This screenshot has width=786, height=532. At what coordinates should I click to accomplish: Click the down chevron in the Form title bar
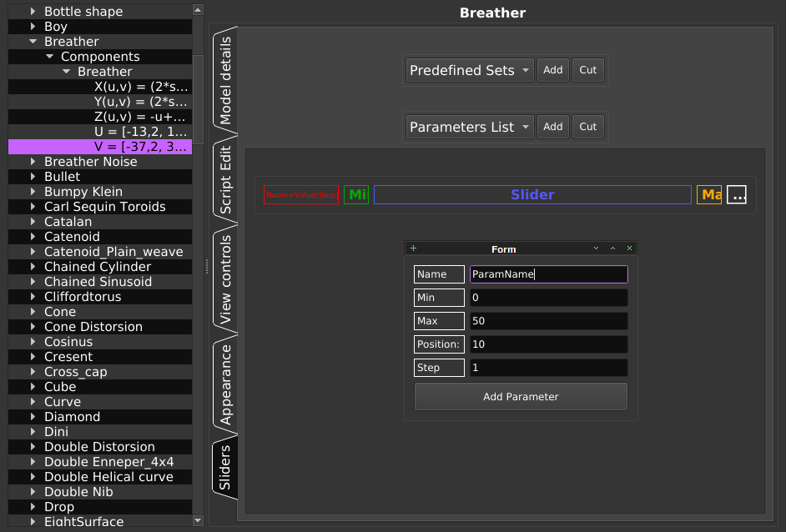coord(596,248)
